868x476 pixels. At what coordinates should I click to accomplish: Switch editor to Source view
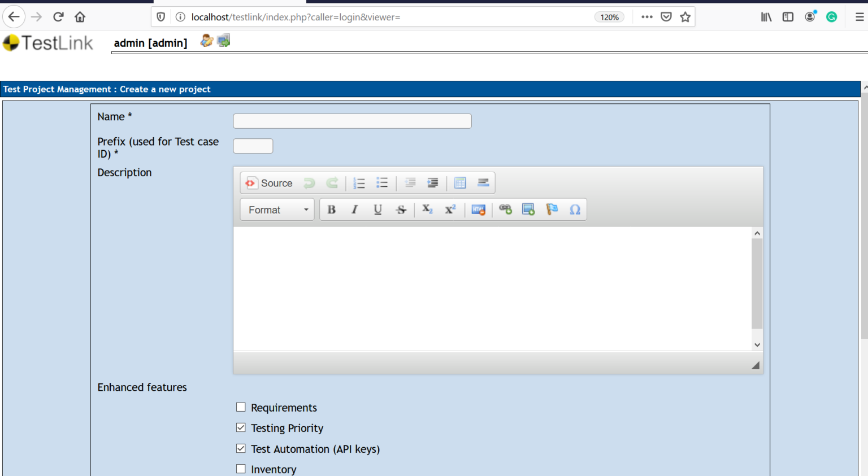point(269,183)
